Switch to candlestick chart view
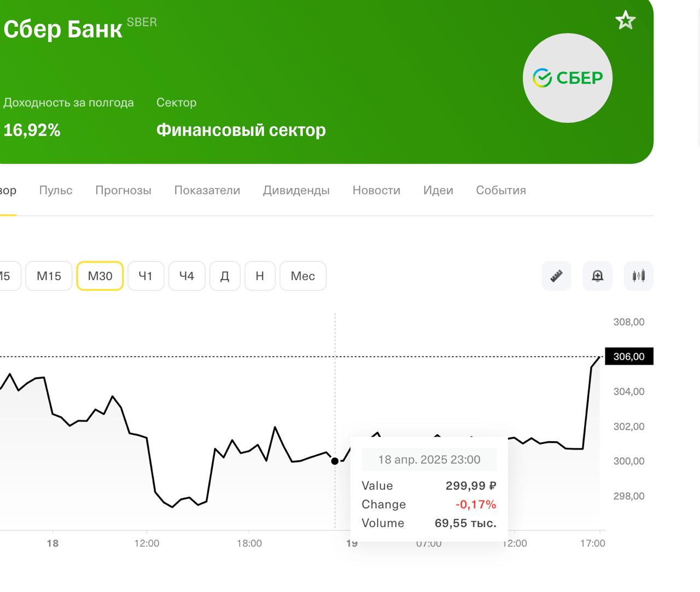This screenshot has width=700, height=592. coord(638,276)
